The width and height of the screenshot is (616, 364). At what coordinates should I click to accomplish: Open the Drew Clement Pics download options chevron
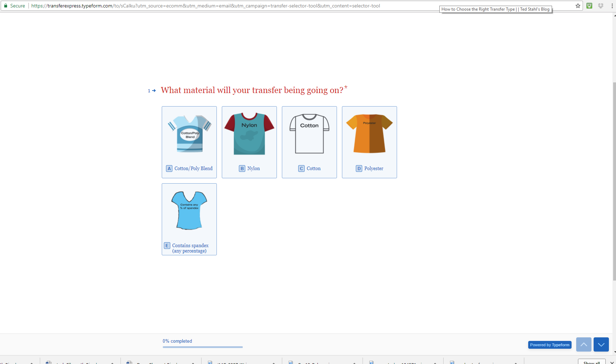tap(192, 363)
